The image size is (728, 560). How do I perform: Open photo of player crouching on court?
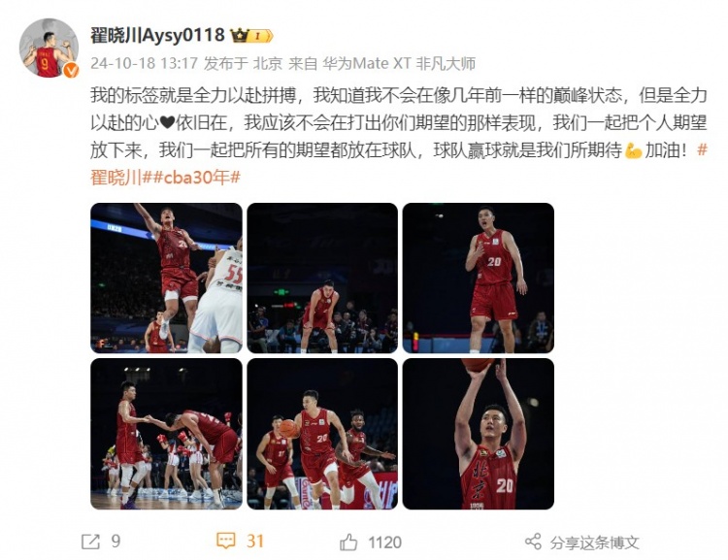[x=322, y=279]
